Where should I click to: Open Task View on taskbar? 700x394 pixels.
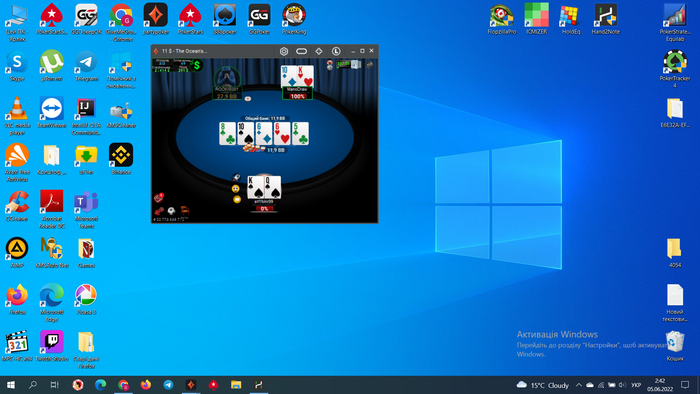pyautogui.click(x=54, y=385)
